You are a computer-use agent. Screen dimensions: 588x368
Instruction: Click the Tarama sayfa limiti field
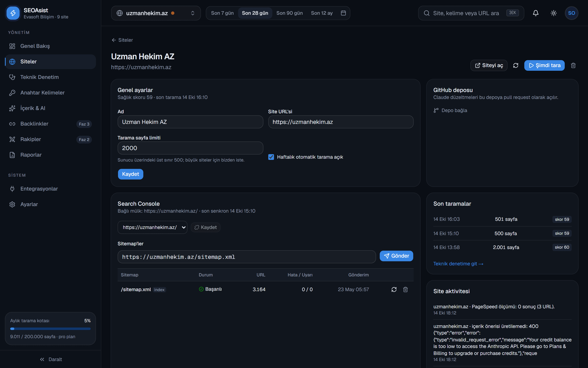point(190,148)
